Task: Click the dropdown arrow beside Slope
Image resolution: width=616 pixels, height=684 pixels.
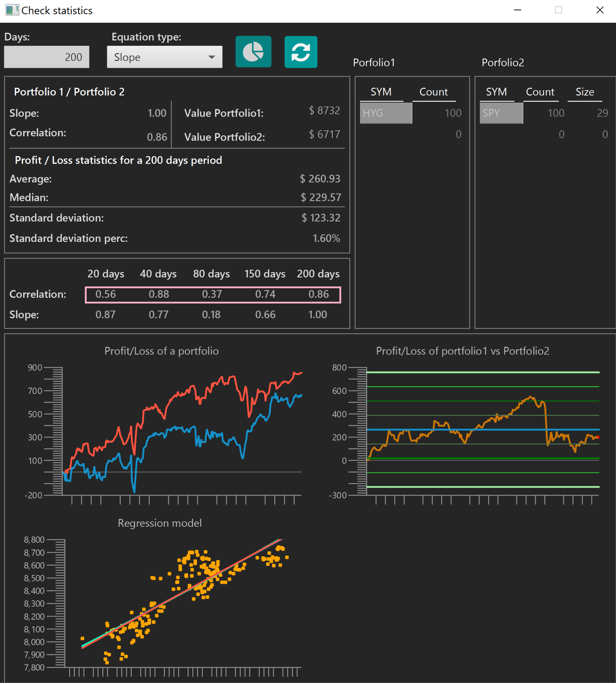Action: pyautogui.click(x=212, y=57)
